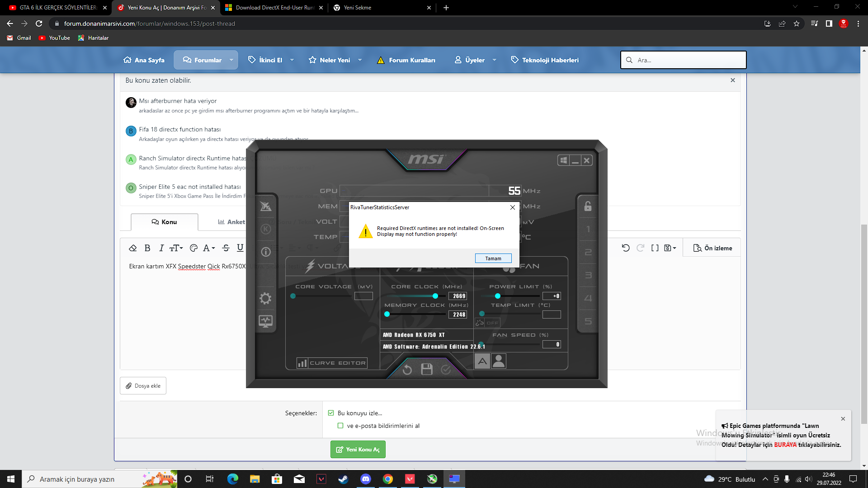
Task: Open Fifa 18 directx function hatası thread
Action: tap(180, 129)
